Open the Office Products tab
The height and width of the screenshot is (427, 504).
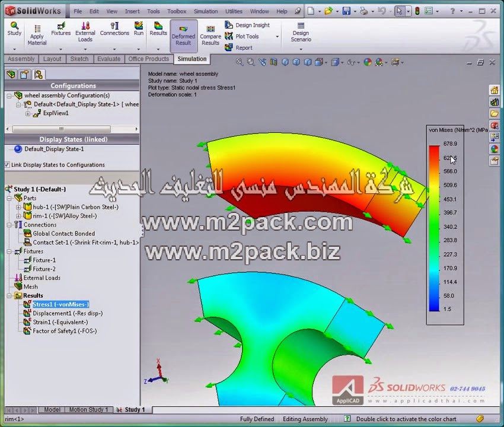click(x=148, y=59)
